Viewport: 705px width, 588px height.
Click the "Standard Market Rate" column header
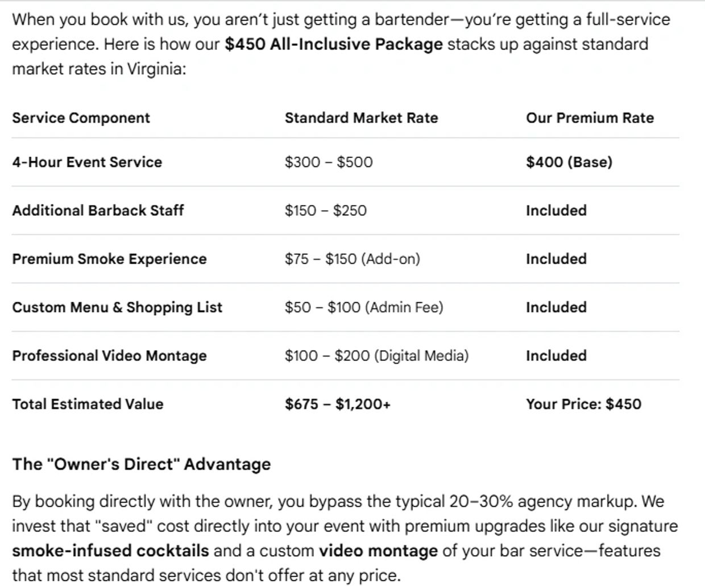(361, 118)
